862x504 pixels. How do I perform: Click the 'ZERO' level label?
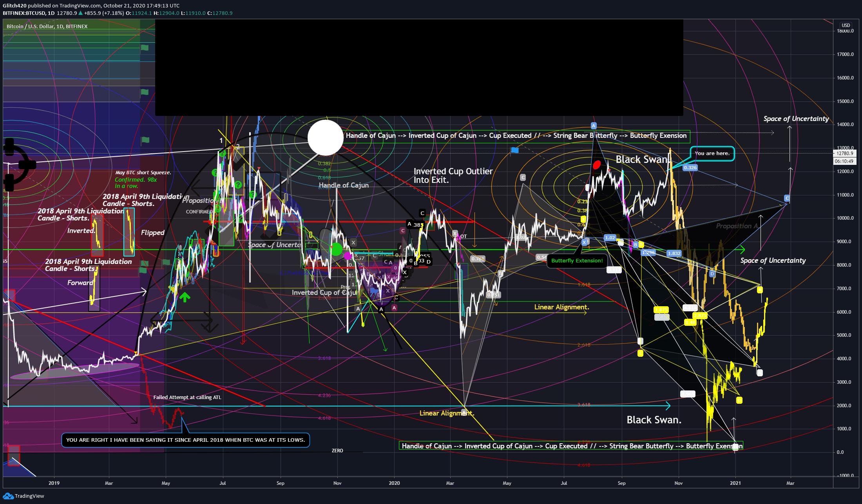coord(337,451)
